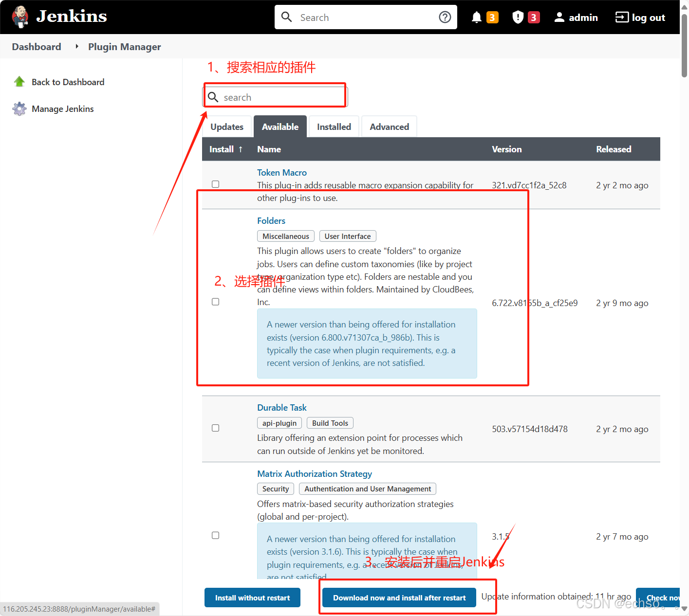This screenshot has width=689, height=616.
Task: Click '2 yr 9 mo ago' released text
Action: (622, 303)
